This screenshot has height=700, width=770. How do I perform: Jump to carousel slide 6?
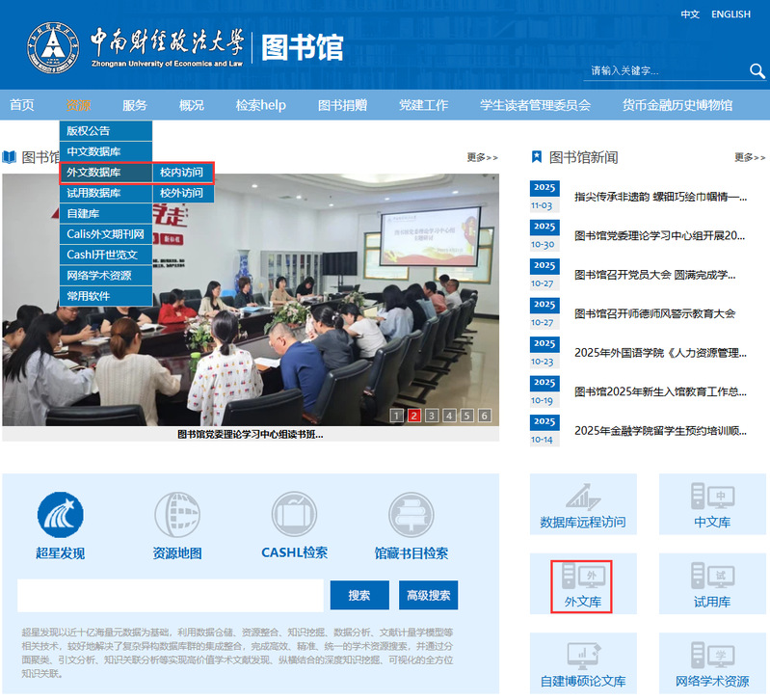coord(484,416)
